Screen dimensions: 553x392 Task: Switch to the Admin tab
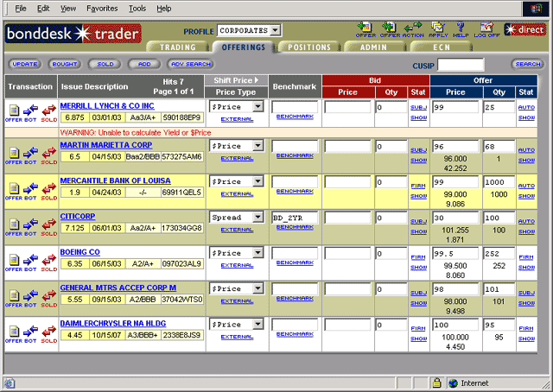[373, 47]
